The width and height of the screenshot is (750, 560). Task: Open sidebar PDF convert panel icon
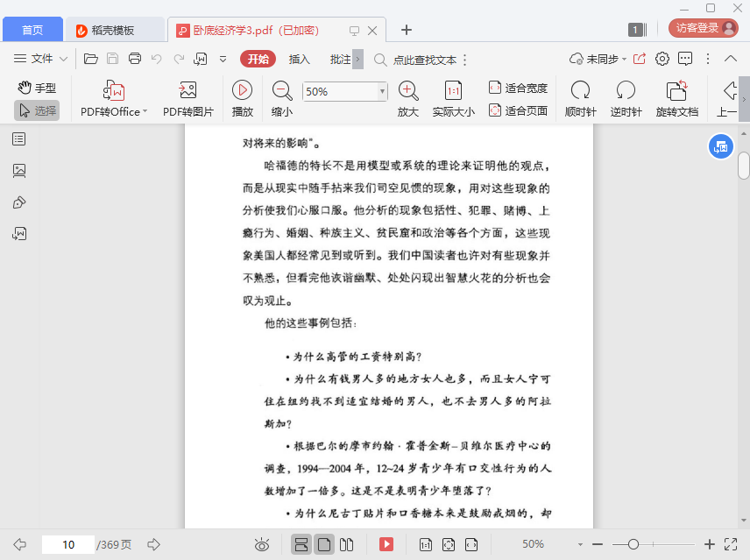coord(19,233)
